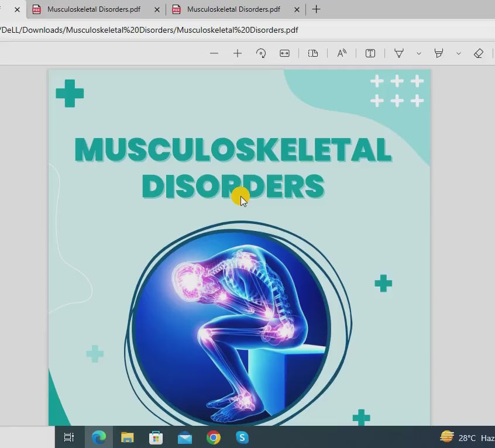Switch to the first Musculoskeletal Disorders.pdf tab
The width and height of the screenshot is (495, 448).
pos(94,9)
